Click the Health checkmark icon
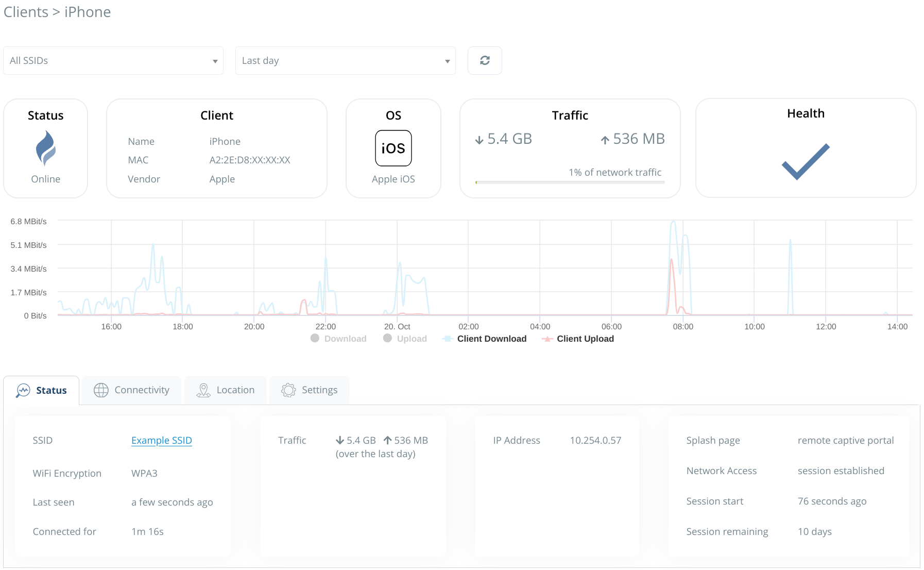This screenshot has width=924, height=570. pyautogui.click(x=806, y=161)
